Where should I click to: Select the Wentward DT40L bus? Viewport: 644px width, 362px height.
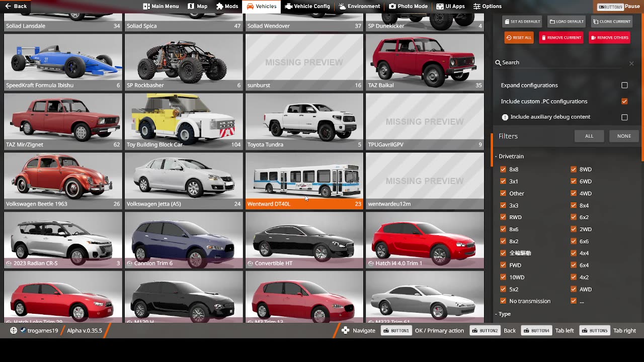coord(304,180)
